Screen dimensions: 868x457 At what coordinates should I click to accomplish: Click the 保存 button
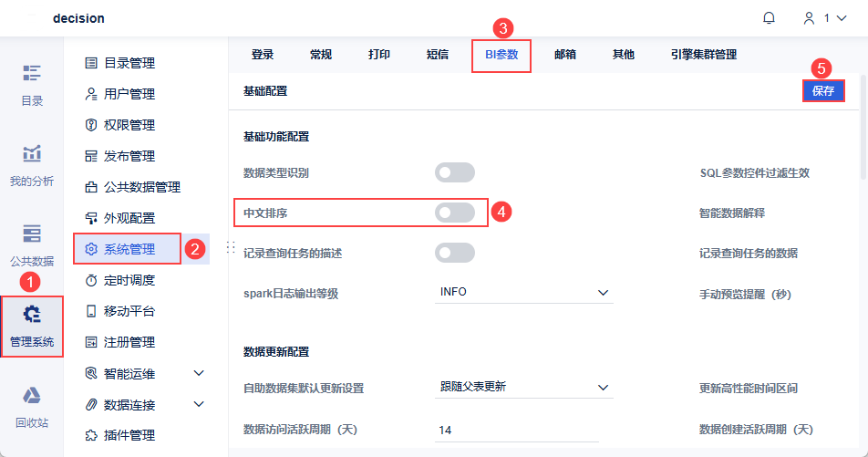tap(823, 91)
